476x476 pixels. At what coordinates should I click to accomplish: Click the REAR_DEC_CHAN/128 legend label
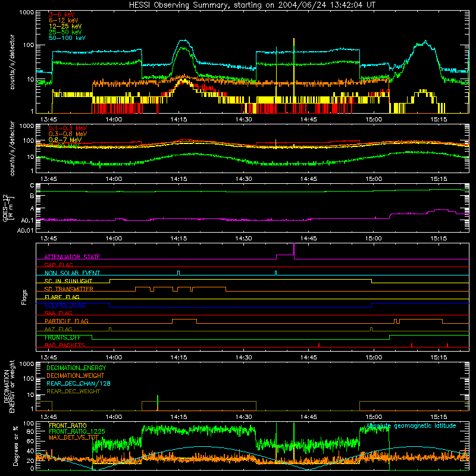pyautogui.click(x=79, y=383)
